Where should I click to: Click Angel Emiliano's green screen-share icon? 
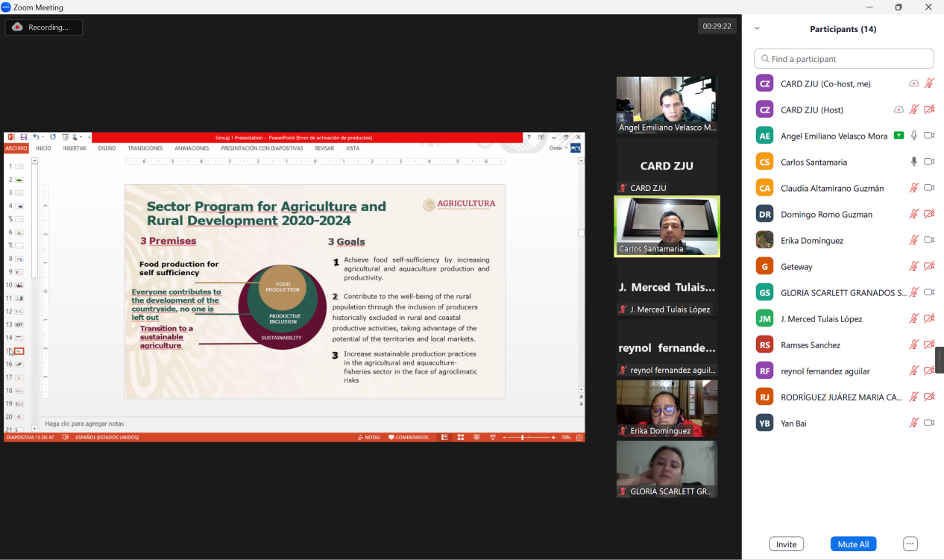(899, 136)
